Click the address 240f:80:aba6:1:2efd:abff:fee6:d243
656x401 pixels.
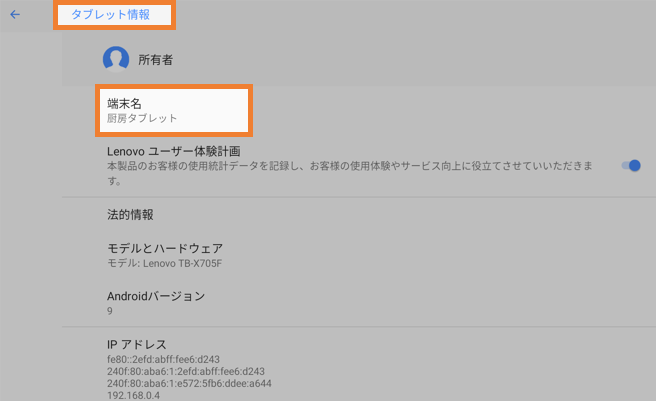(x=186, y=371)
